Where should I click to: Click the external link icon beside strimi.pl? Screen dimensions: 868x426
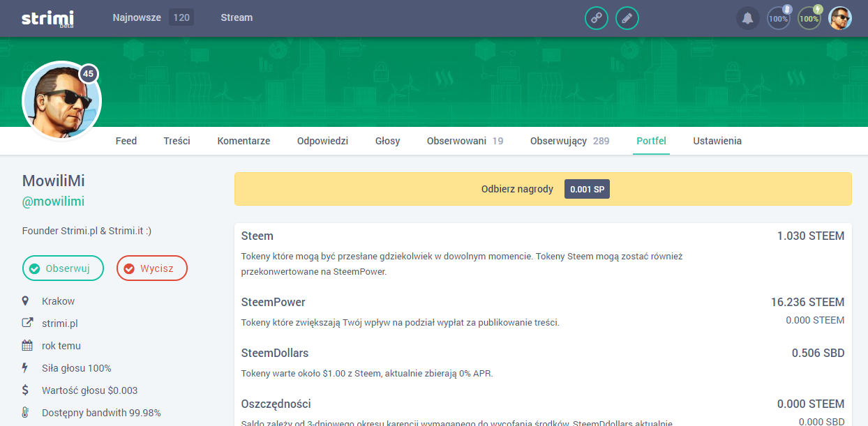(27, 324)
